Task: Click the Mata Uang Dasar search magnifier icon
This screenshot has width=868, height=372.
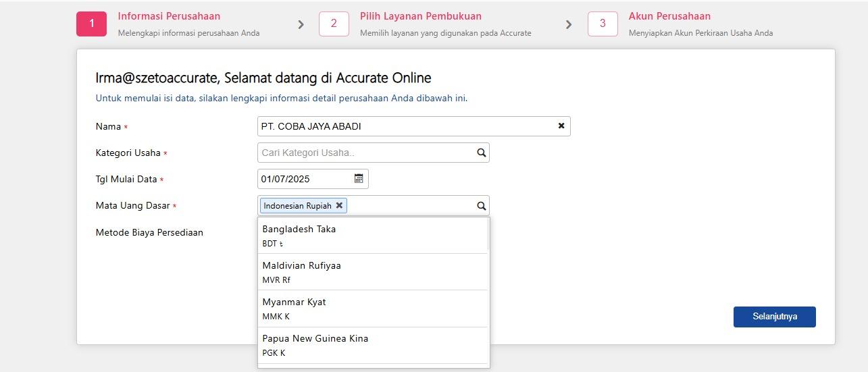Action: [482, 206]
